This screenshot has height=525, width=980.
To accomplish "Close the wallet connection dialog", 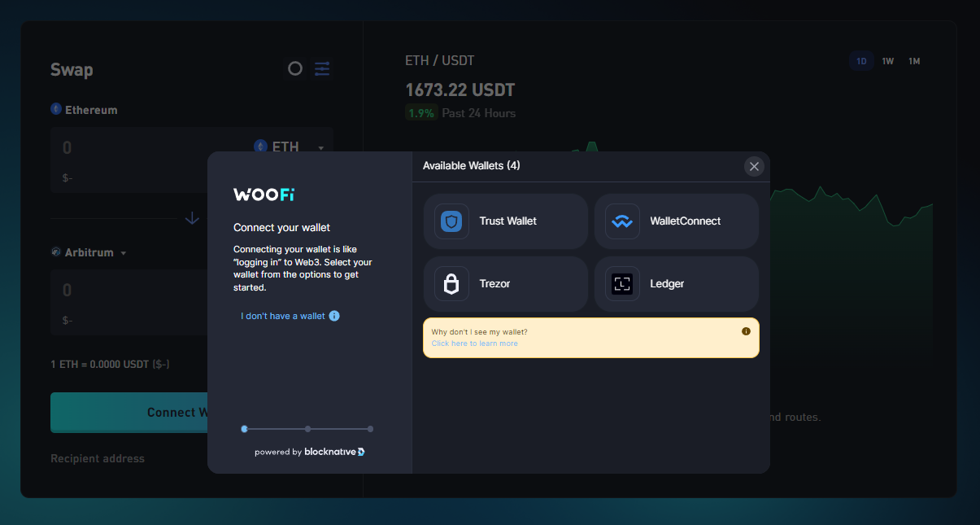I will click(754, 167).
